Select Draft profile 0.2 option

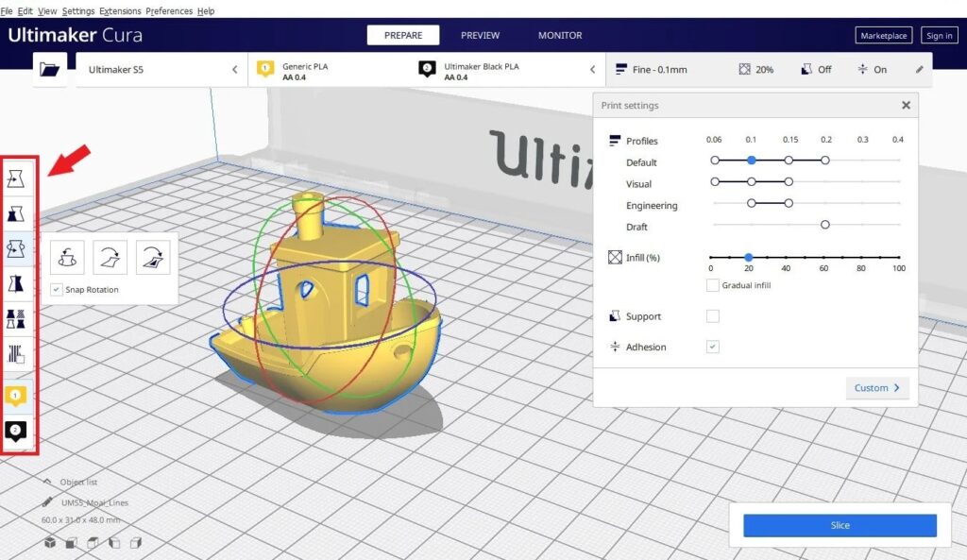(825, 225)
